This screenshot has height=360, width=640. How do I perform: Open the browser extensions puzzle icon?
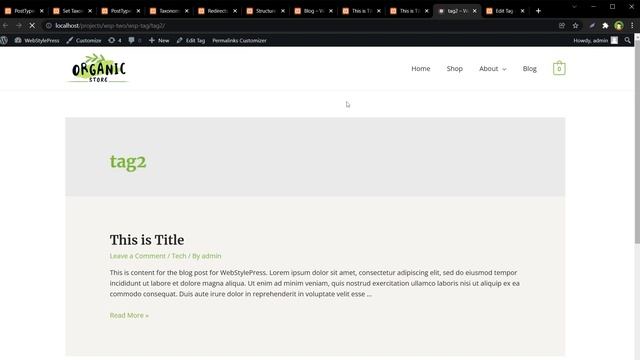tap(605, 26)
